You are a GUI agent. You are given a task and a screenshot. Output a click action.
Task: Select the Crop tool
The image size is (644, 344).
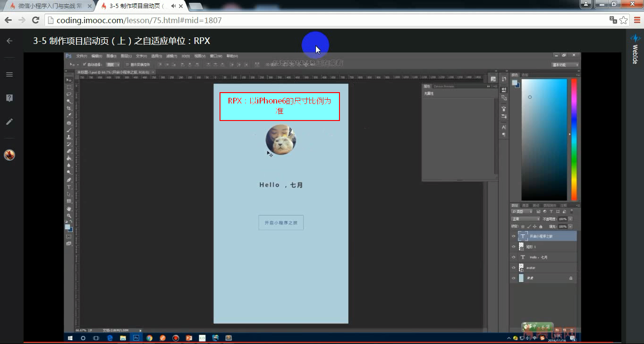(69, 109)
